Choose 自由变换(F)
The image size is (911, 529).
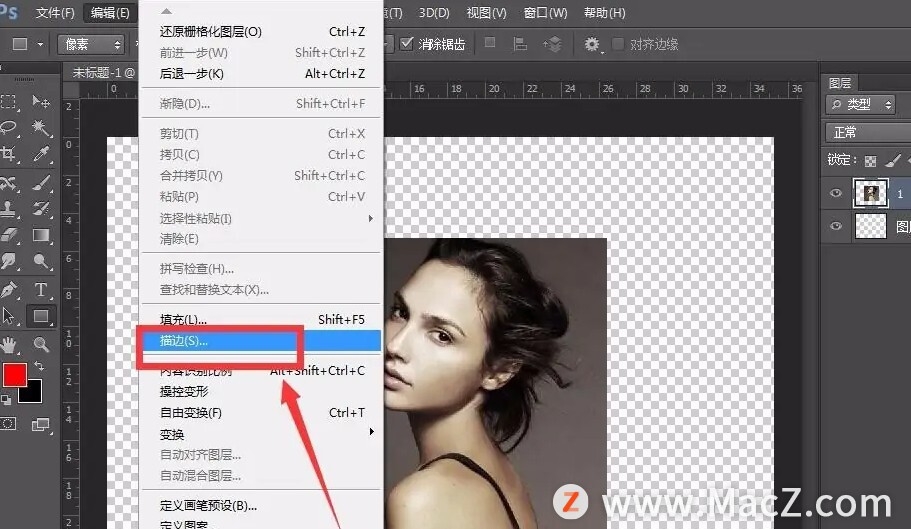click(261, 413)
